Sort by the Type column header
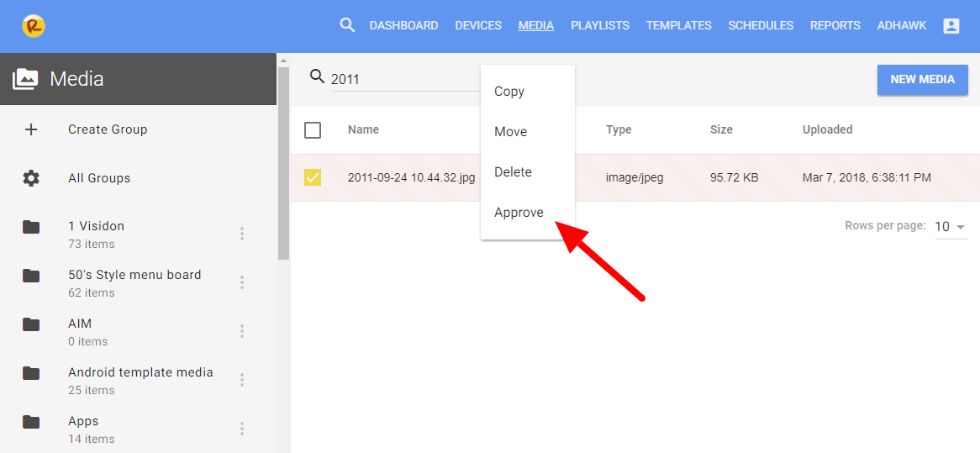 click(x=619, y=130)
